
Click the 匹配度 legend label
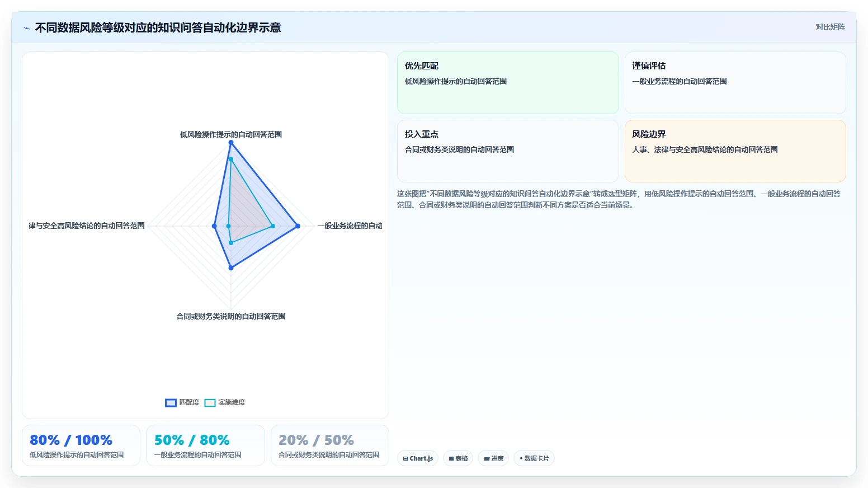189,402
